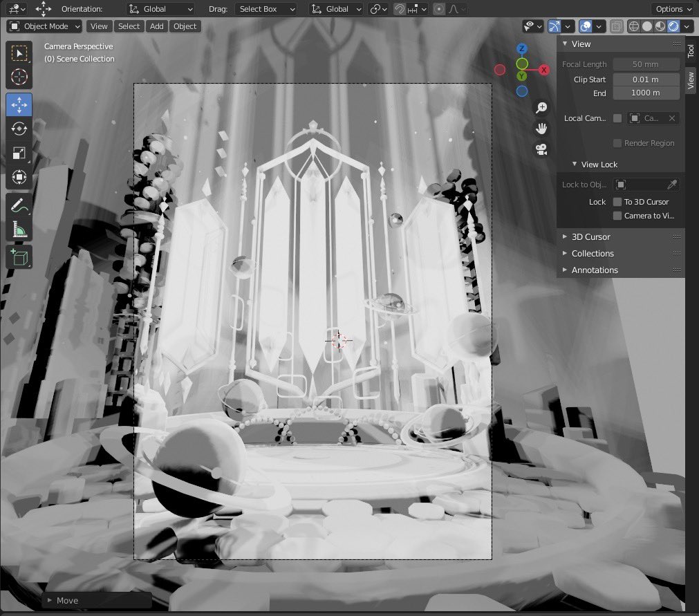699x616 pixels.
Task: Open the editor type dropdown
Action: click(17, 9)
